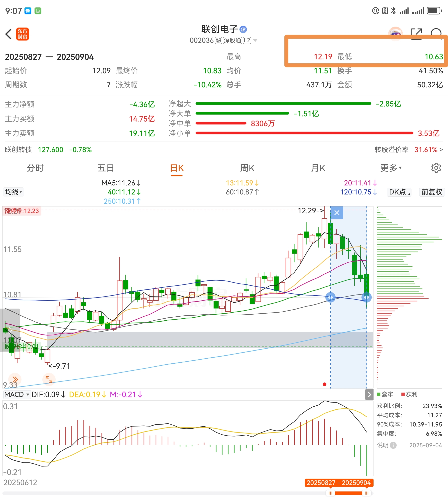Tap the back arrow icon

click(9, 34)
